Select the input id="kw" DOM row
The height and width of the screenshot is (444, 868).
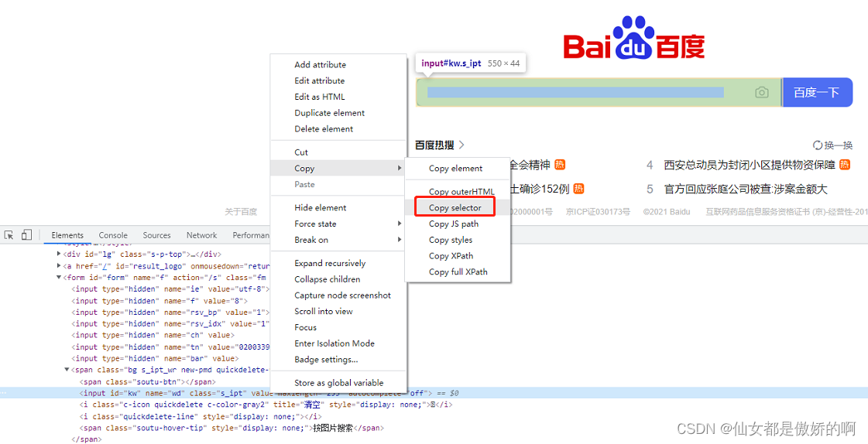point(434,393)
